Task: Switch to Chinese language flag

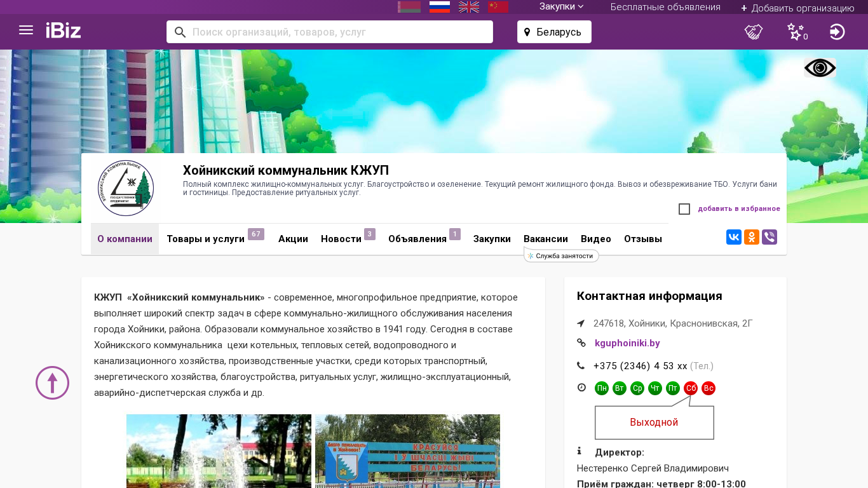Action: point(498,7)
